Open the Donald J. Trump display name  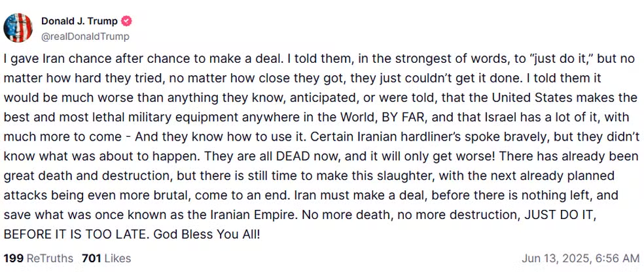[x=80, y=21]
